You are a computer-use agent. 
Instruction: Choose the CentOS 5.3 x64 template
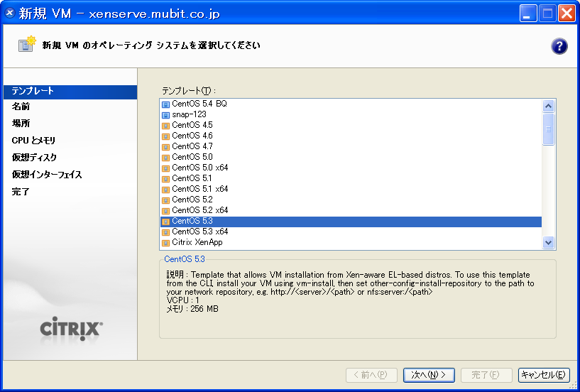coord(200,232)
